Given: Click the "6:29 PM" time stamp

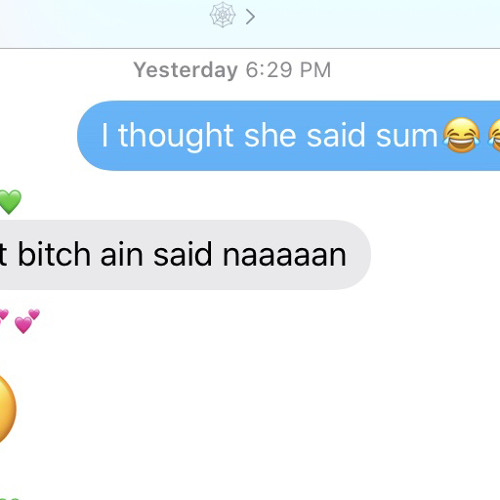Looking at the screenshot, I should [x=288, y=70].
